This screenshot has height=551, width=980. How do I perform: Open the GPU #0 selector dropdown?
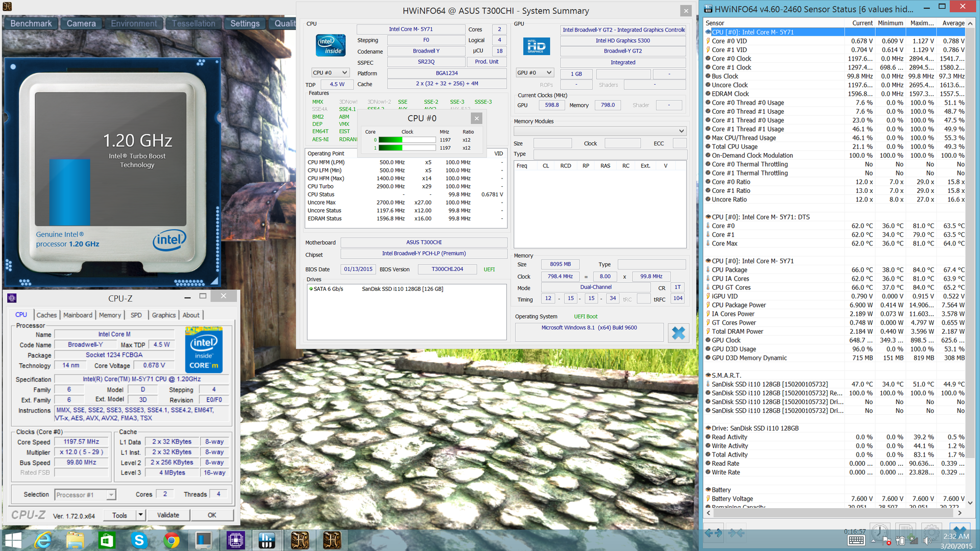coord(534,73)
